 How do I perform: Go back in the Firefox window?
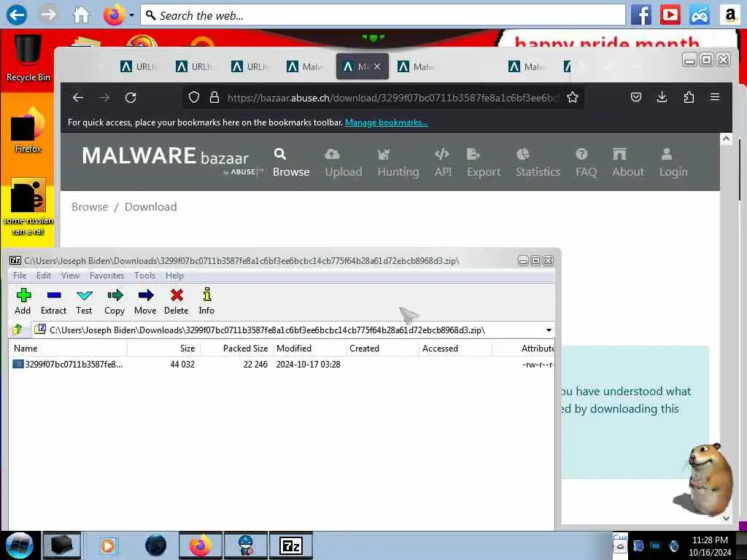tap(78, 98)
